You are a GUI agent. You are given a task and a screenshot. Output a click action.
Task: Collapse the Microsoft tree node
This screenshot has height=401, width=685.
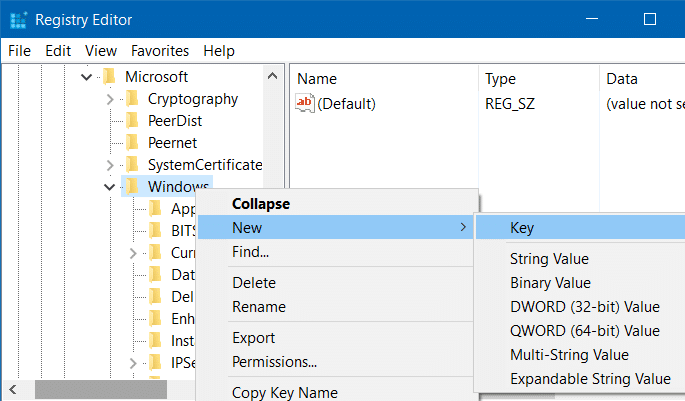click(86, 77)
